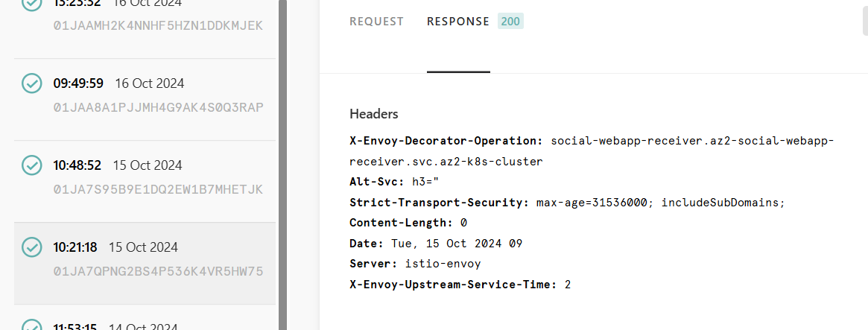Select the delivery ID 01JA7QPNG2BS4P536K4VR5HW75
Screen dimensions: 868x330
pos(158,271)
